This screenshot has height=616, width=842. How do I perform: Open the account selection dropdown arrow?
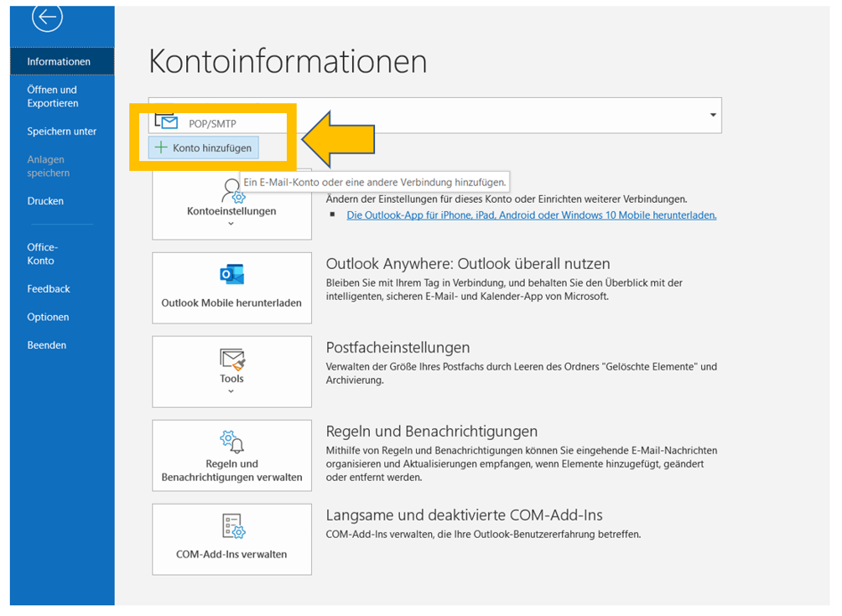pyautogui.click(x=713, y=115)
